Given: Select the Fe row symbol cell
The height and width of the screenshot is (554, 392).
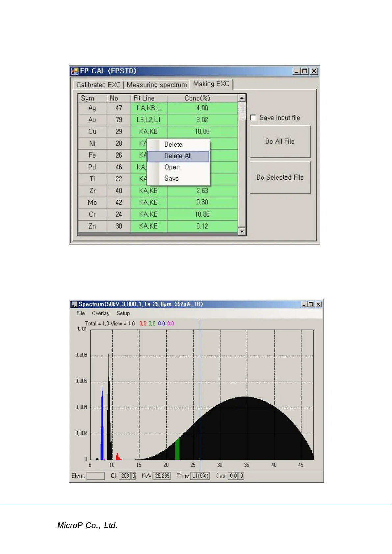Looking at the screenshot, I should pyautogui.click(x=92, y=155).
